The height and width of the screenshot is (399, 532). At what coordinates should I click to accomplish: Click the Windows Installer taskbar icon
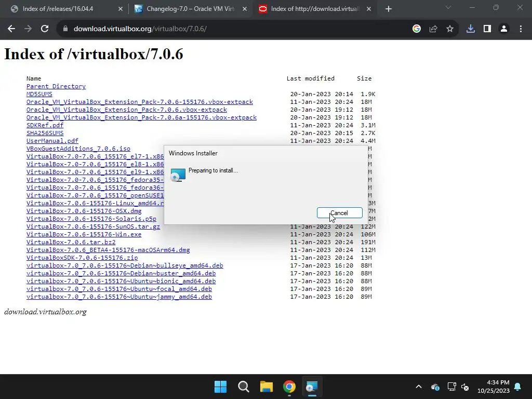click(x=312, y=387)
